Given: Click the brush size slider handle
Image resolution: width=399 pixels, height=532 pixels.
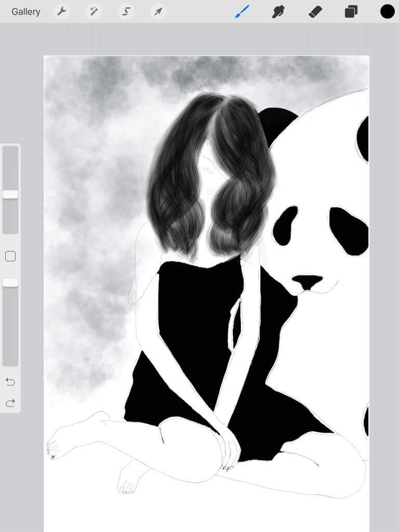Looking at the screenshot, I should 10,194.
